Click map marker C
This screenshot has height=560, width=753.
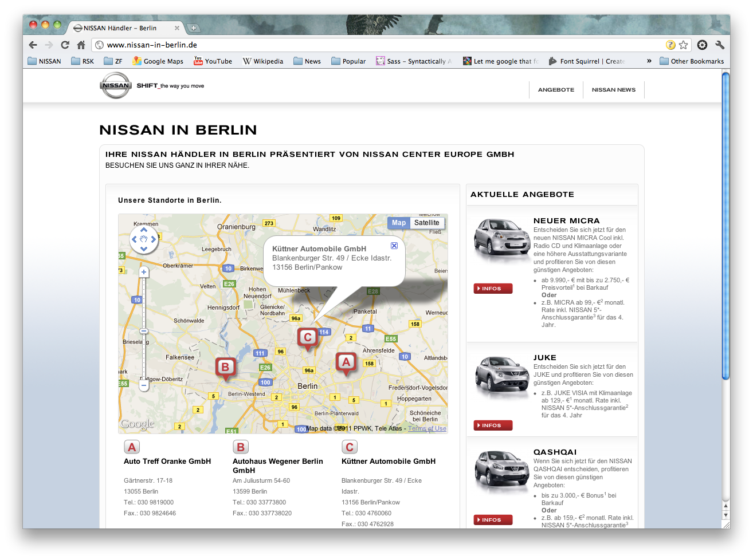308,339
